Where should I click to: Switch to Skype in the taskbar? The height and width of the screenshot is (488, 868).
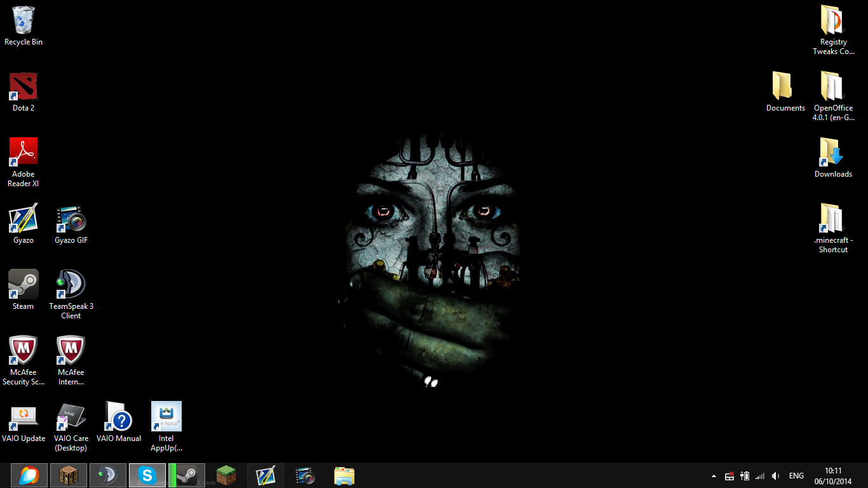point(147,475)
